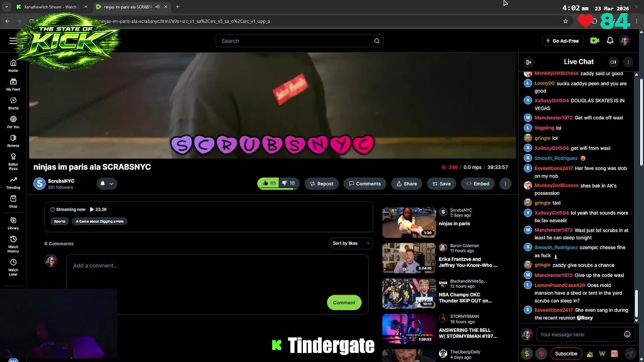Mute the ninjas im paris tab audio
The height and width of the screenshot is (362, 644).
(157, 7)
